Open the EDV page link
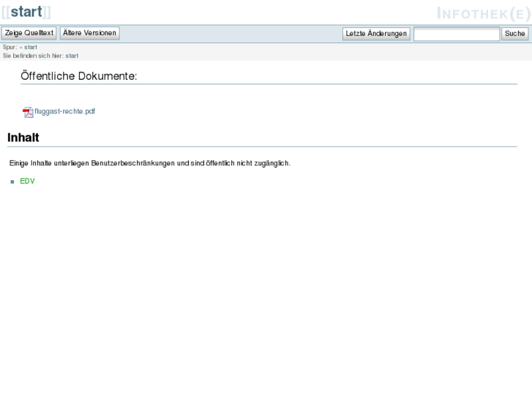 28,181
